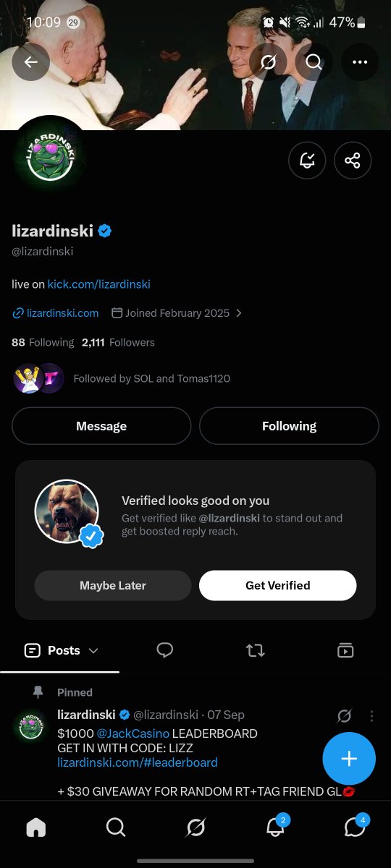The width and height of the screenshot is (391, 868).
Task: Open the Home tab in bottom bar
Action: pyautogui.click(x=36, y=827)
